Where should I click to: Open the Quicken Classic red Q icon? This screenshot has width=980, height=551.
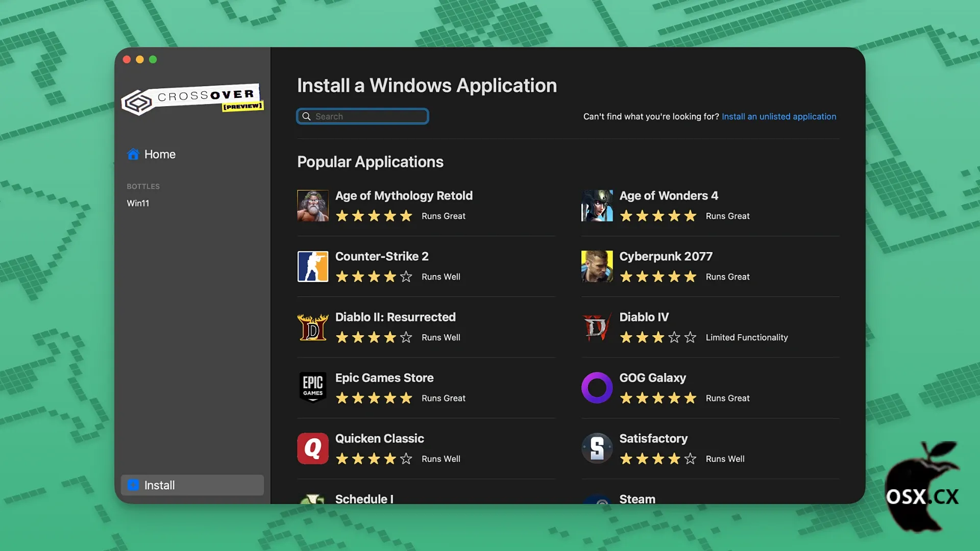[313, 448]
